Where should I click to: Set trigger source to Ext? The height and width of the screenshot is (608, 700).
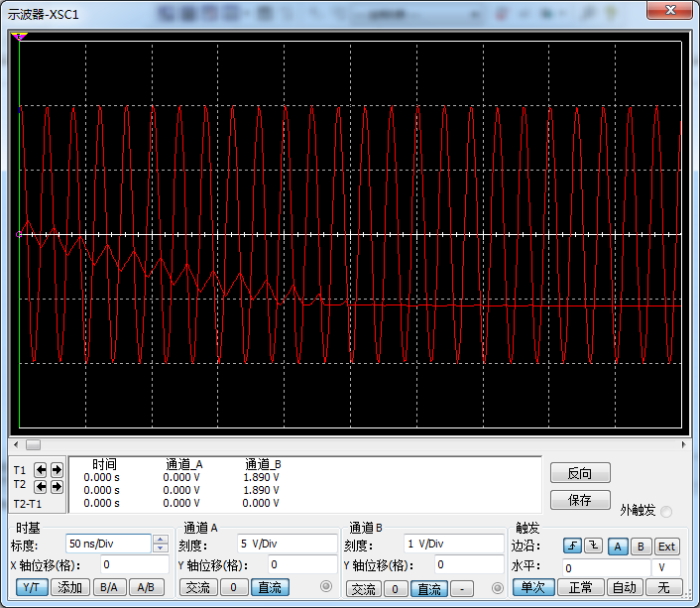[x=666, y=547]
